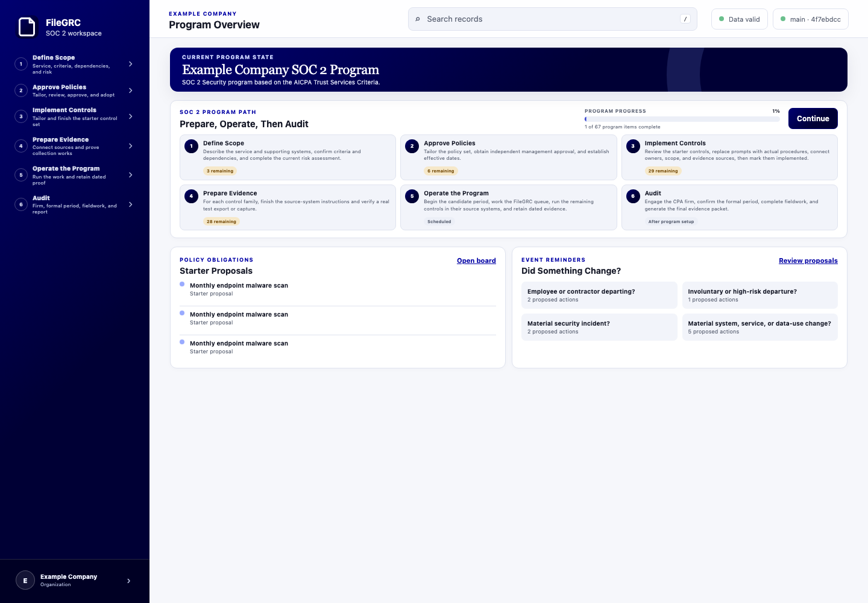This screenshot has width=868, height=603.
Task: Click the Continue button
Action: point(813,118)
